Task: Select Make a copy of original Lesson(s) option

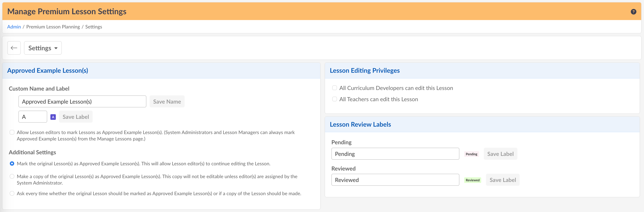Action: click(x=12, y=176)
